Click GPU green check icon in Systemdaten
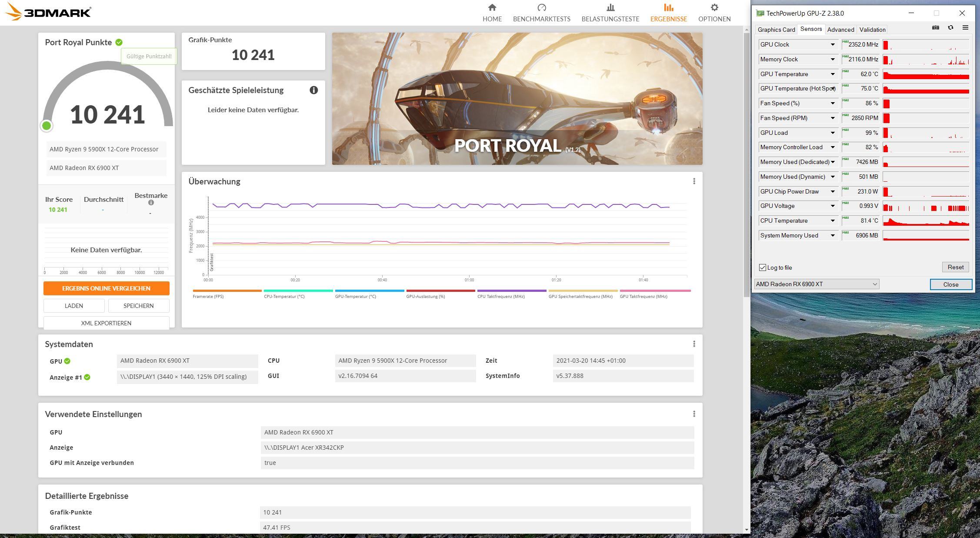This screenshot has width=980, height=538. click(67, 361)
